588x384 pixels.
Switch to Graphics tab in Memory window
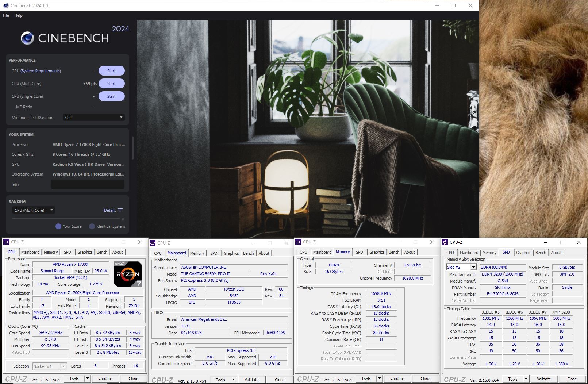(377, 252)
